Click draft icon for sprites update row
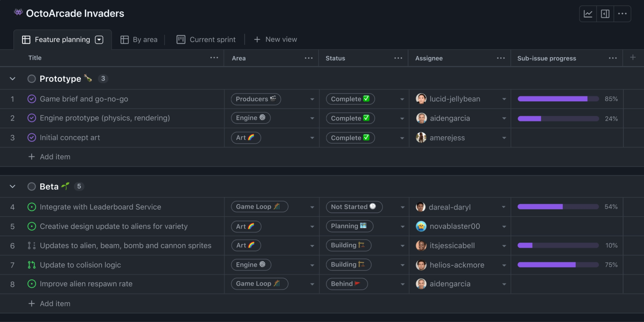The height and width of the screenshot is (322, 644). tap(32, 246)
